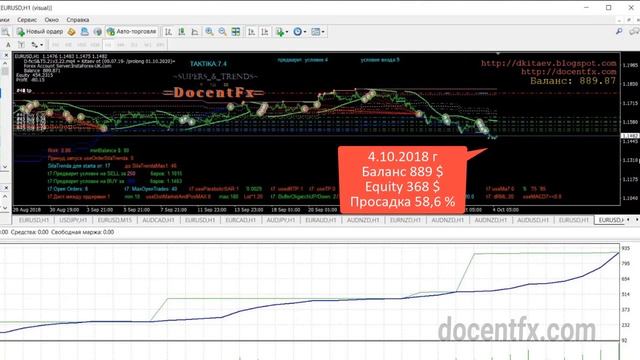
Task: Toggle the Auto-trading button
Action: 131,31
